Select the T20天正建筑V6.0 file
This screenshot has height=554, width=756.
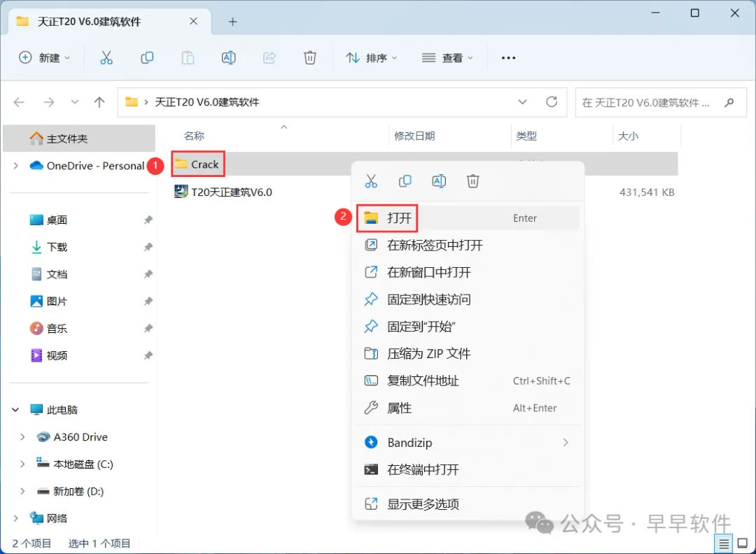[x=223, y=192]
